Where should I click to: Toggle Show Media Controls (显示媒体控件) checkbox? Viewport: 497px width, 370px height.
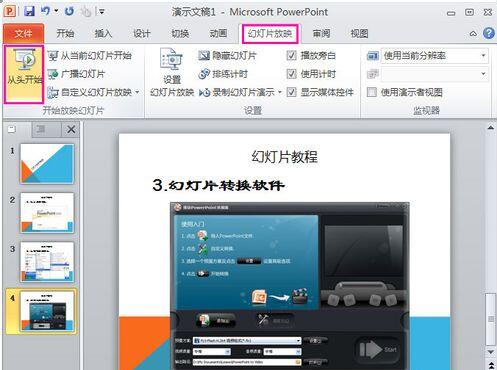(291, 92)
